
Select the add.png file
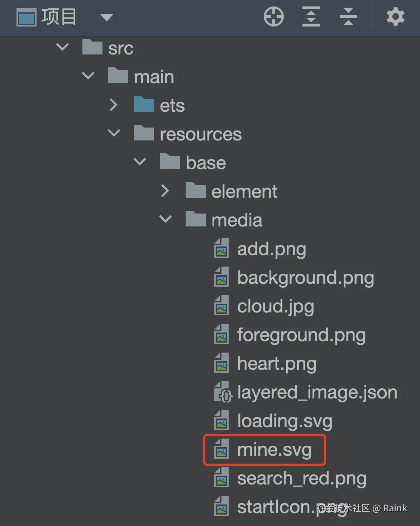point(271,249)
